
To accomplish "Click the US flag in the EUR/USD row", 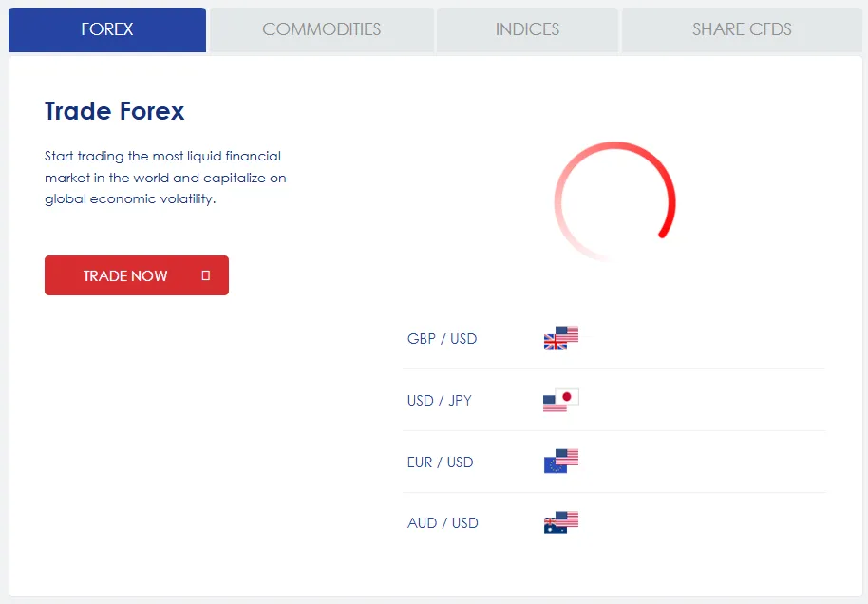I will (x=567, y=457).
